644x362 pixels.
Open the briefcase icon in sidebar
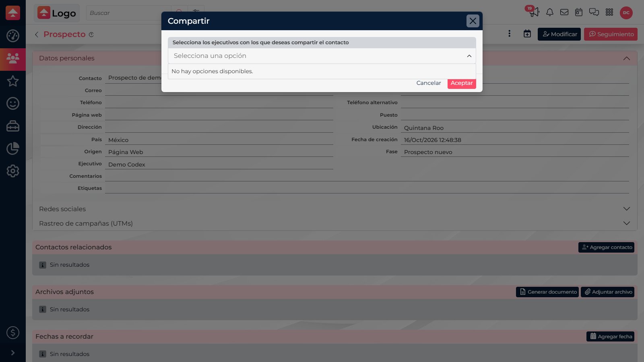coord(13,126)
